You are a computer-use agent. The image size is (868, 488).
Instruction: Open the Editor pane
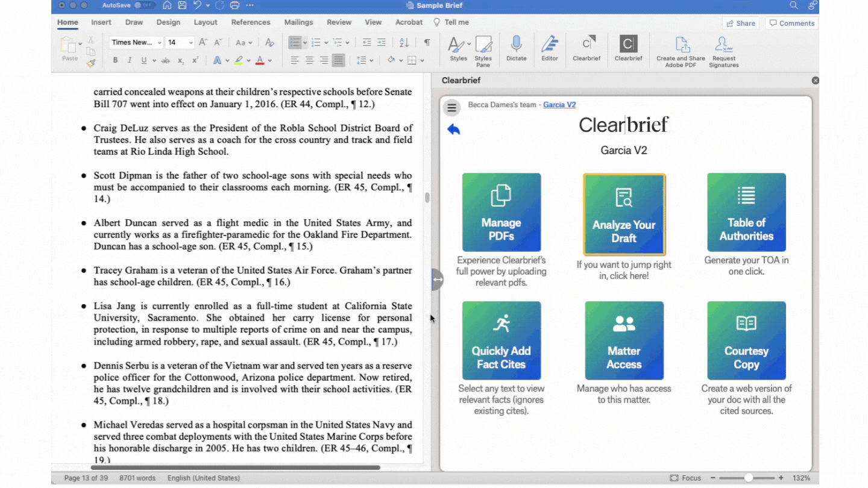(550, 49)
